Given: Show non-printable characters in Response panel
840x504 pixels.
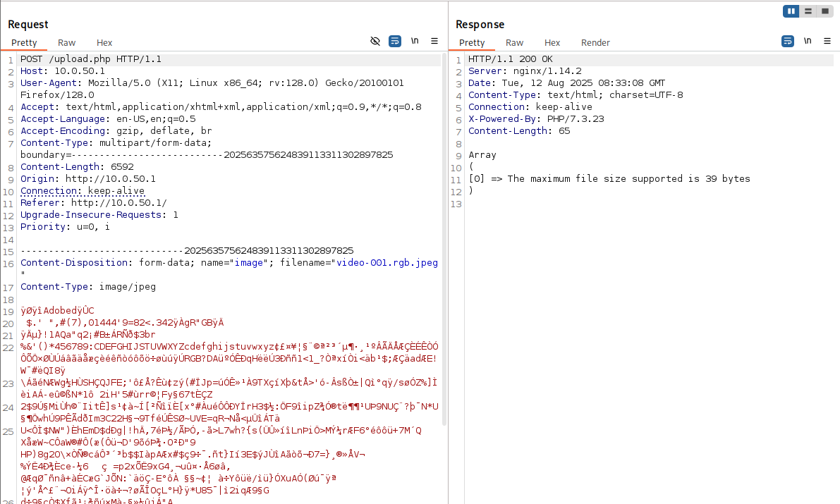Looking at the screenshot, I should pos(808,42).
